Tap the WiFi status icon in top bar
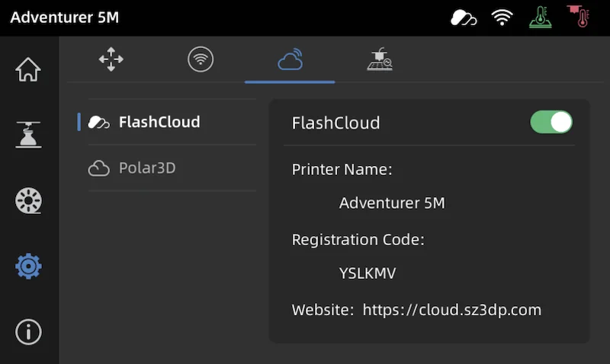This screenshot has width=610, height=364. [x=502, y=18]
